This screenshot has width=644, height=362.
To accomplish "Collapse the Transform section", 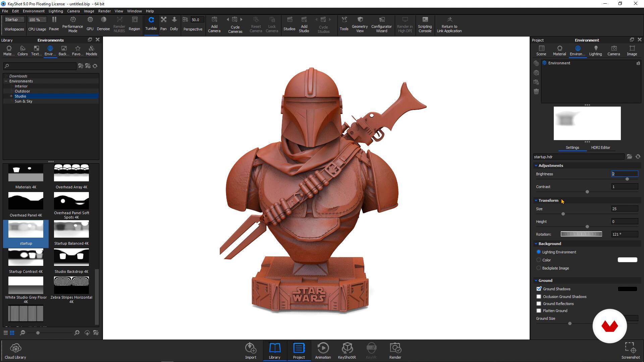I will pyautogui.click(x=536, y=200).
